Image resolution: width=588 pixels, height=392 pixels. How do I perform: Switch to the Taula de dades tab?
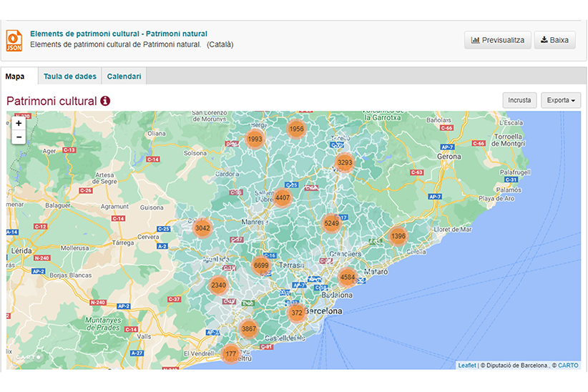[69, 77]
